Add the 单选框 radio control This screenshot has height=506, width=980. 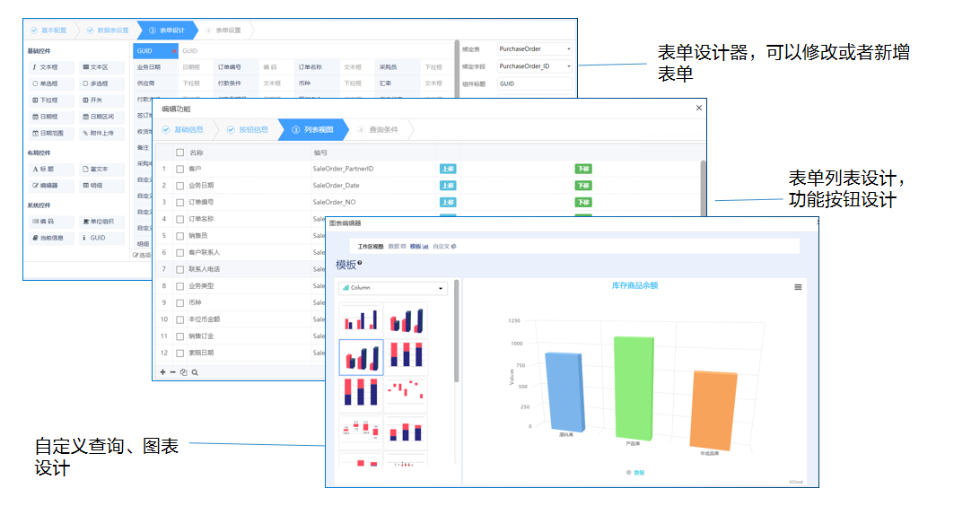click(x=50, y=83)
